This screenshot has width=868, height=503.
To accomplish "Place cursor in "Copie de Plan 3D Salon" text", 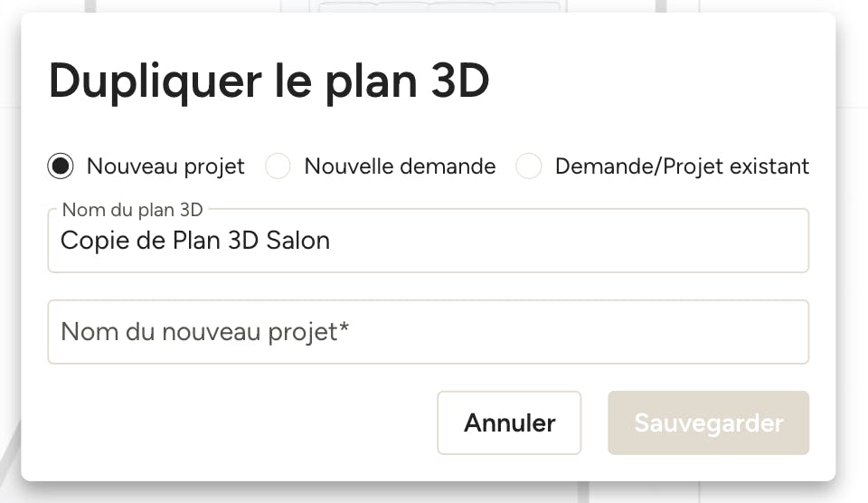I will 195,241.
